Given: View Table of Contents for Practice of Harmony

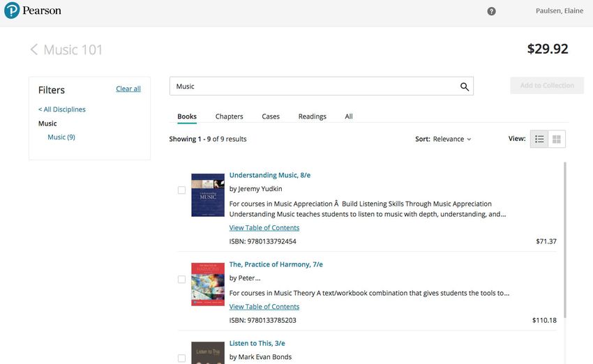Looking at the screenshot, I should [x=264, y=307].
